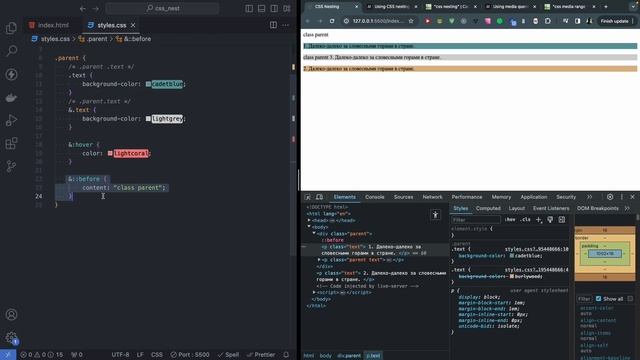The height and width of the screenshot is (360, 640).
Task: Click the Styles filter input field
Action: point(476,220)
